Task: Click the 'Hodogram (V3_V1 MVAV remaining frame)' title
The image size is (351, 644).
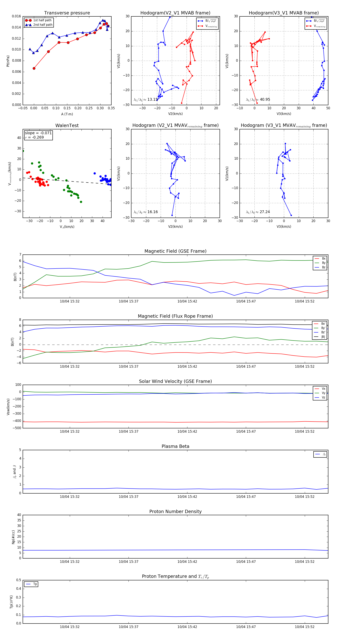Action: 284,125
